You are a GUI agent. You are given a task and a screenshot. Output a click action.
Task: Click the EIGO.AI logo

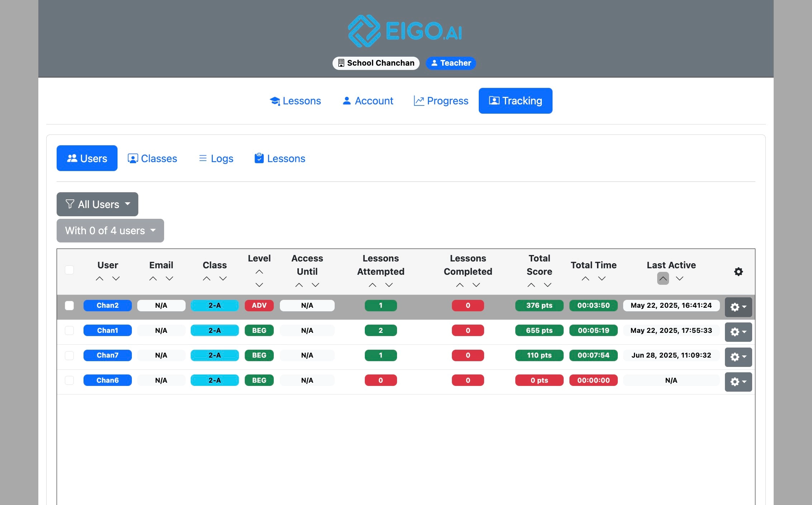[405, 31]
